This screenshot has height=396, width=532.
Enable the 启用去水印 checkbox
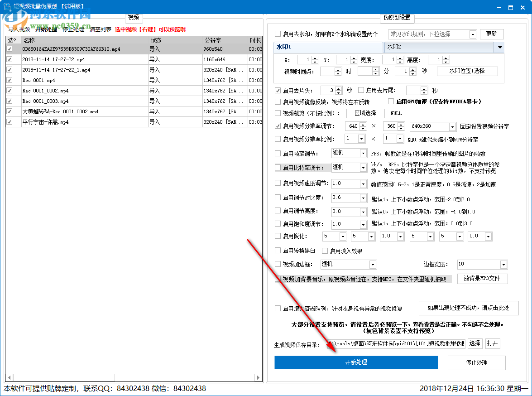coord(278,34)
